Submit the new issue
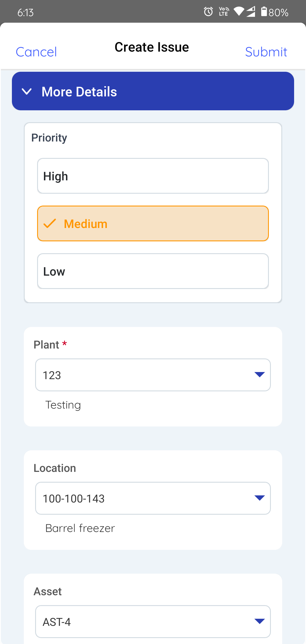306x644 pixels. point(266,52)
